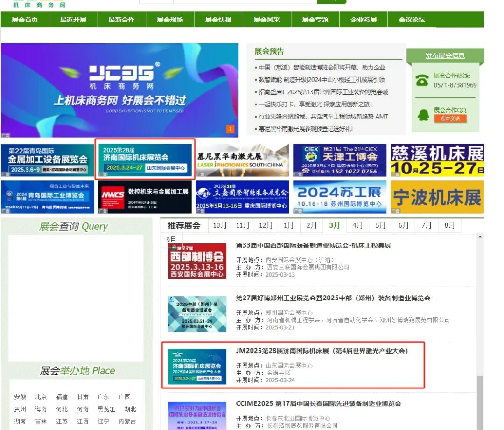Click 济南国际机床展览会 list thumbnail
Image resolution: width=504 pixels, height=430 pixels.
point(197,367)
